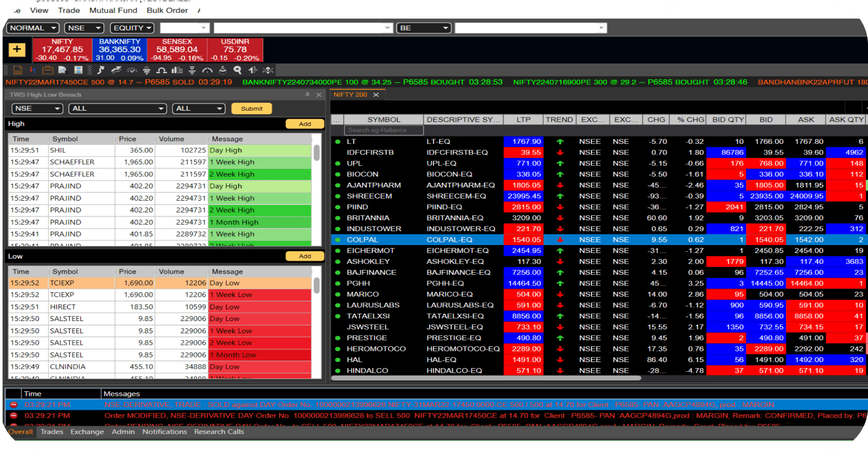Open the NSE dropdown in High Low Breach panel
868x452 pixels.
(37, 109)
